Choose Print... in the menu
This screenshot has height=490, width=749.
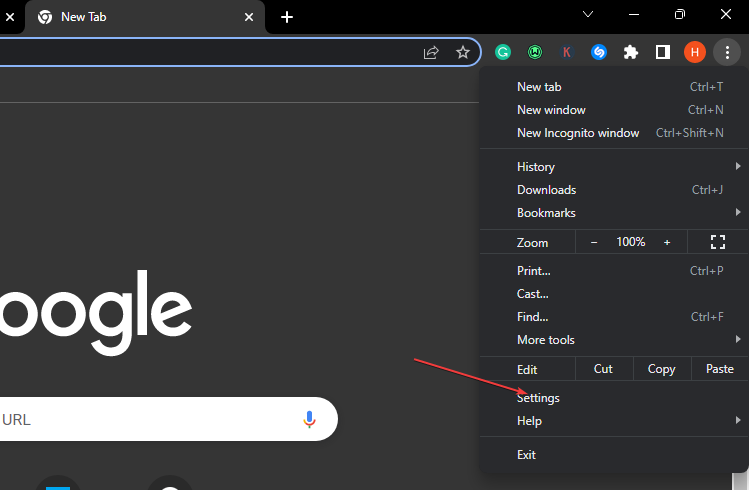(614, 271)
